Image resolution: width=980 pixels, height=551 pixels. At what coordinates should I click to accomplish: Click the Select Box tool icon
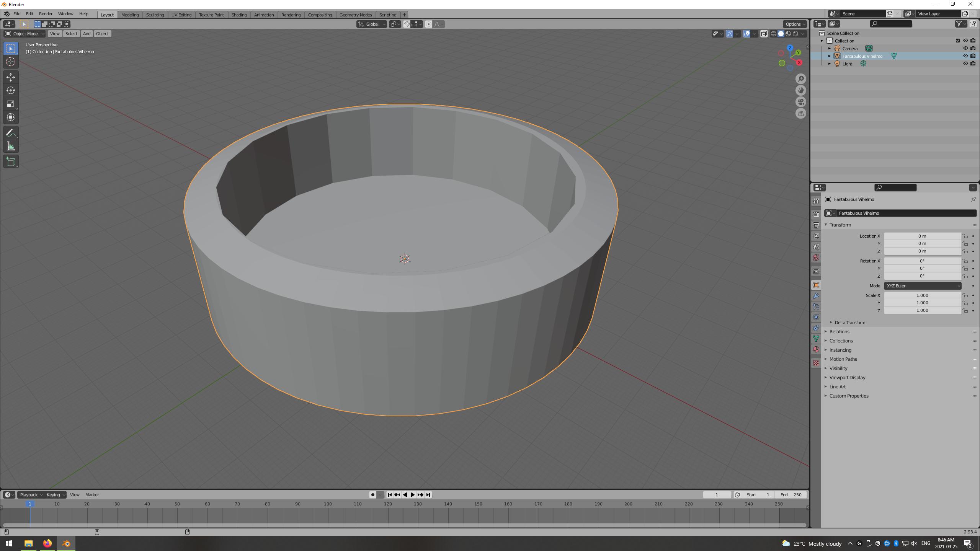pyautogui.click(x=11, y=48)
